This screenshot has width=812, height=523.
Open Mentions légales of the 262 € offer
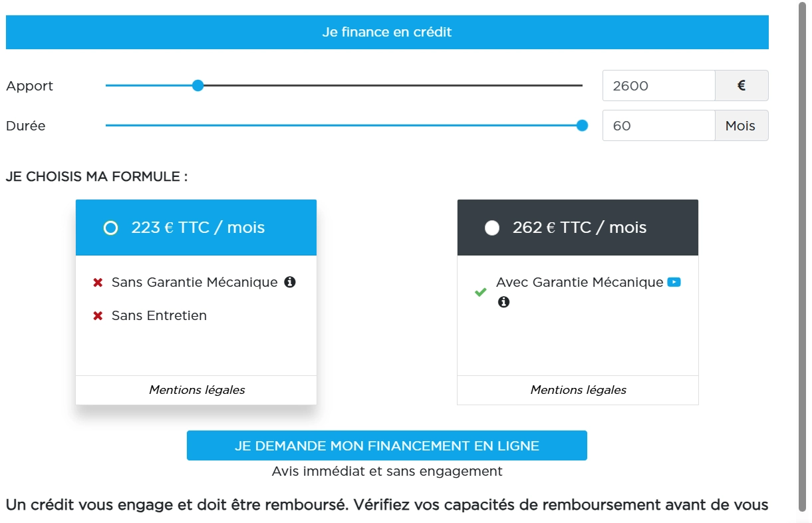pyautogui.click(x=579, y=390)
